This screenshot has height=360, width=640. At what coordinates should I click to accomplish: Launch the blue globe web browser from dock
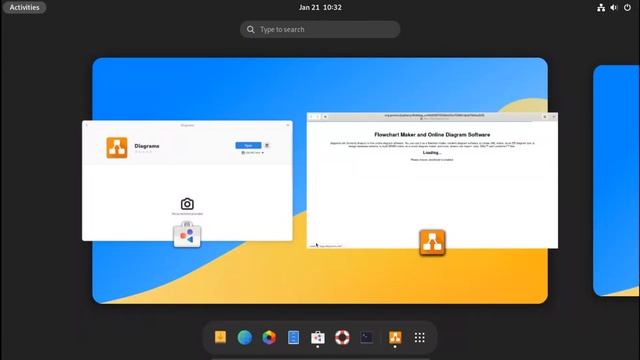click(x=244, y=337)
